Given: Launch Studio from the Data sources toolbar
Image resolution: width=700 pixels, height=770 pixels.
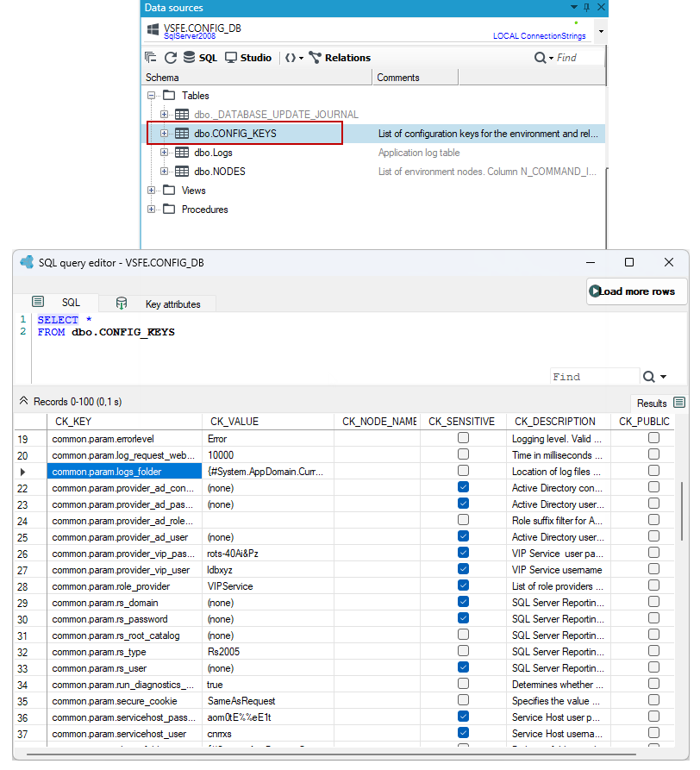Looking at the screenshot, I should [248, 58].
